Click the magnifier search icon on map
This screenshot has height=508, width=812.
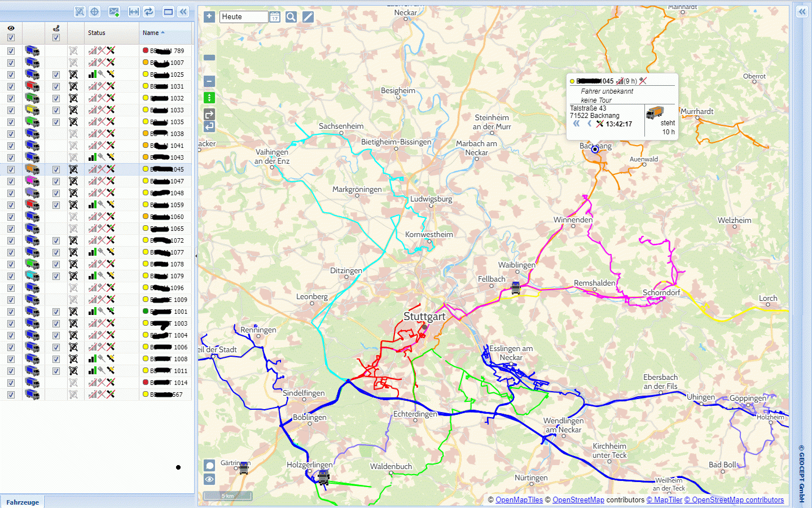coord(291,17)
